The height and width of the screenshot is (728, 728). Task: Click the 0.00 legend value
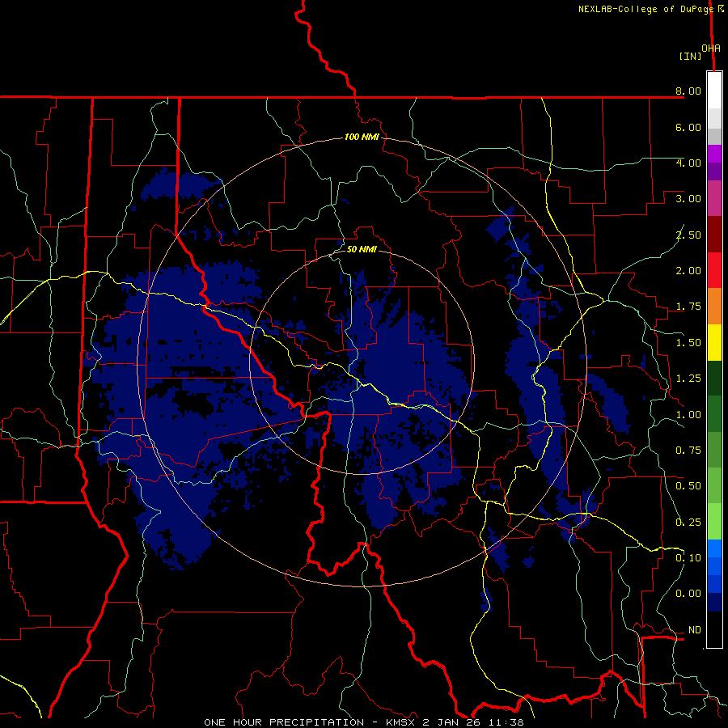point(688,594)
